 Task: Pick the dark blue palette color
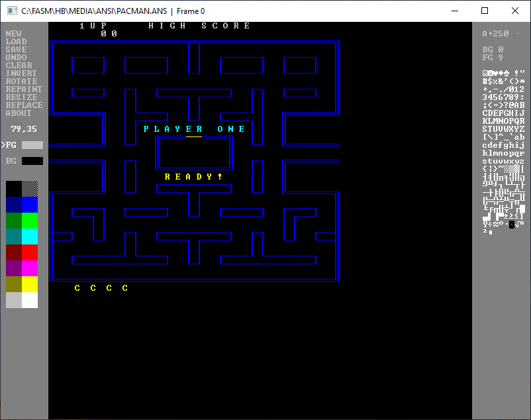pyautogui.click(x=13, y=205)
